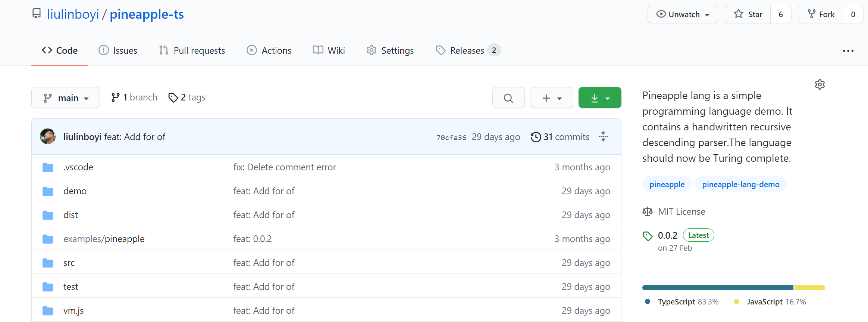Image resolution: width=868 pixels, height=322 pixels.
Task: Open the commit feat: 0.0.2
Action: click(x=253, y=239)
